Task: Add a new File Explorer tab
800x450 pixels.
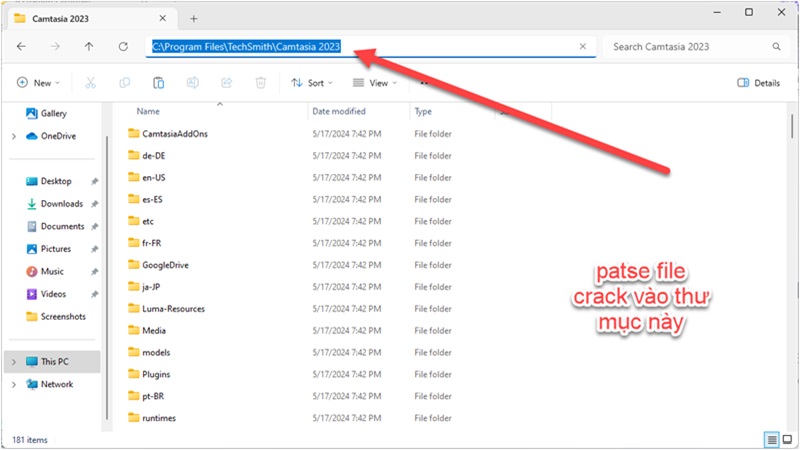Action: [x=194, y=18]
